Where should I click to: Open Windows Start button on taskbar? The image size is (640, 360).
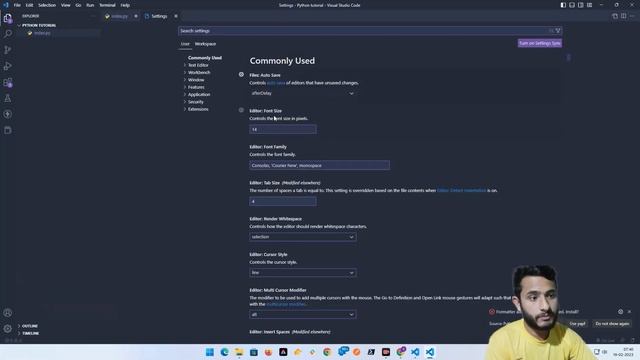click(x=210, y=352)
